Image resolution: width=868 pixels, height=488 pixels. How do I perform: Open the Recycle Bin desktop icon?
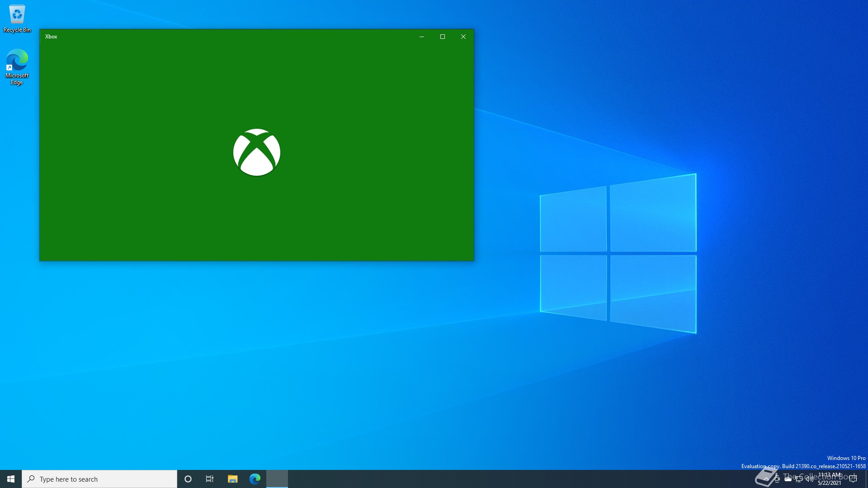(17, 19)
